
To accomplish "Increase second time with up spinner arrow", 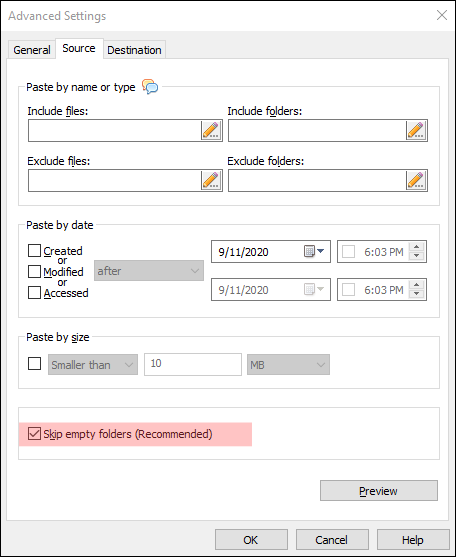I will [417, 285].
